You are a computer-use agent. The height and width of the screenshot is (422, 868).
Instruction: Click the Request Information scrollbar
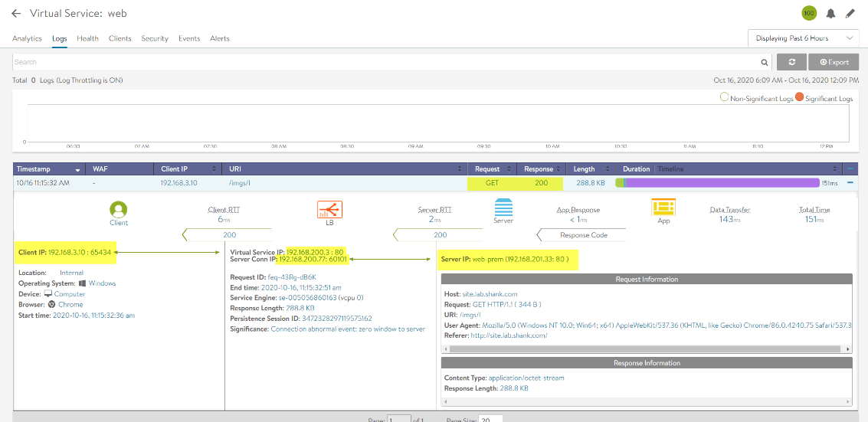pos(646,349)
